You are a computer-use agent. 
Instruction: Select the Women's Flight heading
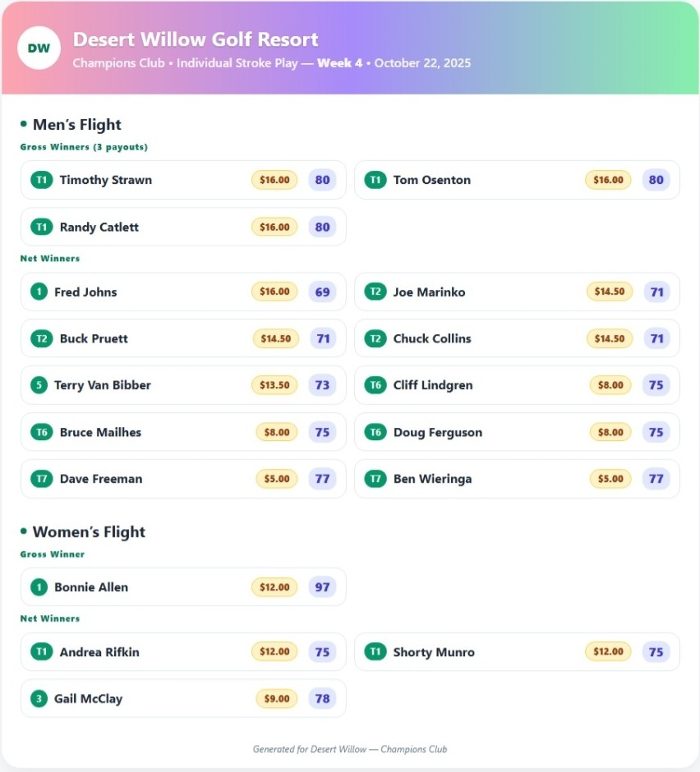(89, 532)
